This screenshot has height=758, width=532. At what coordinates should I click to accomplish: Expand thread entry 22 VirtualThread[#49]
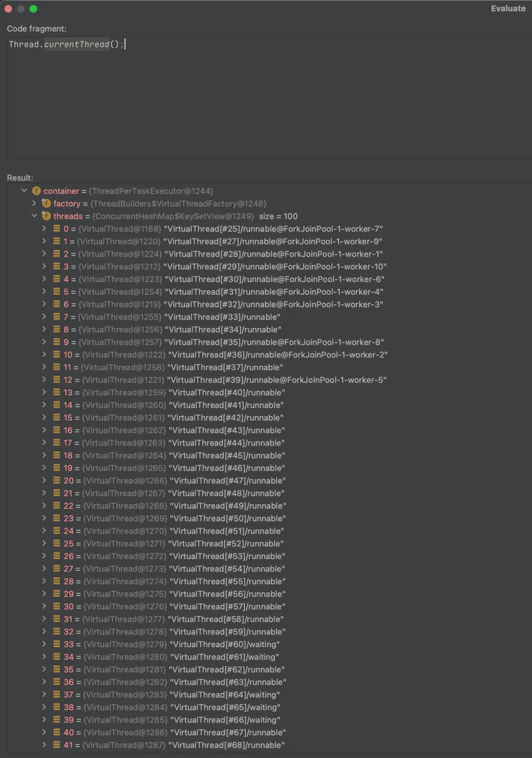pos(44,506)
